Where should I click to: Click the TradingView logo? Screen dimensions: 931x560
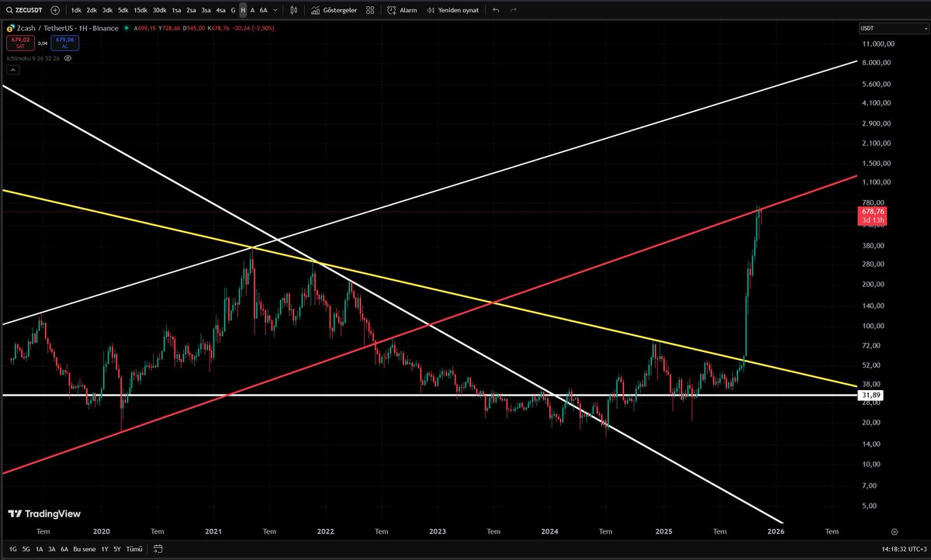(44, 513)
